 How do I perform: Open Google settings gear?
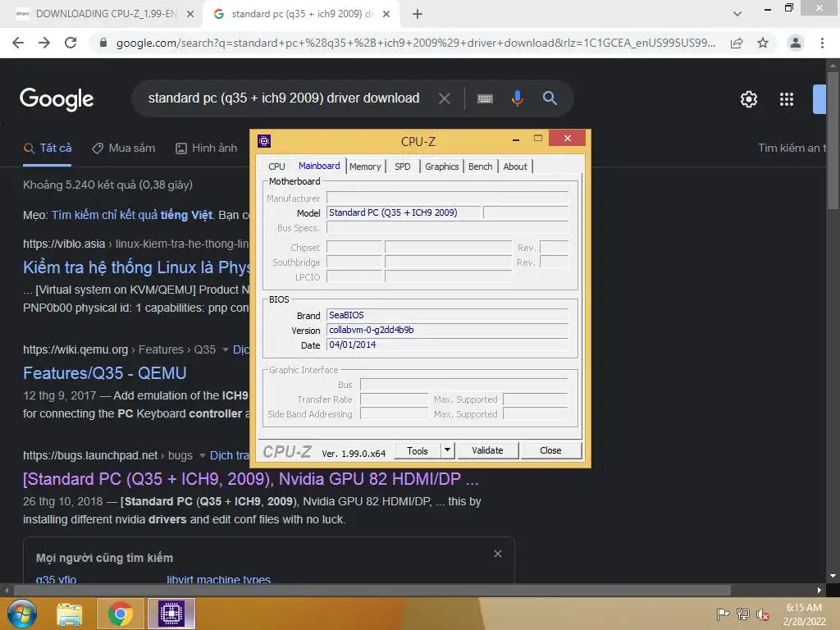coord(748,99)
